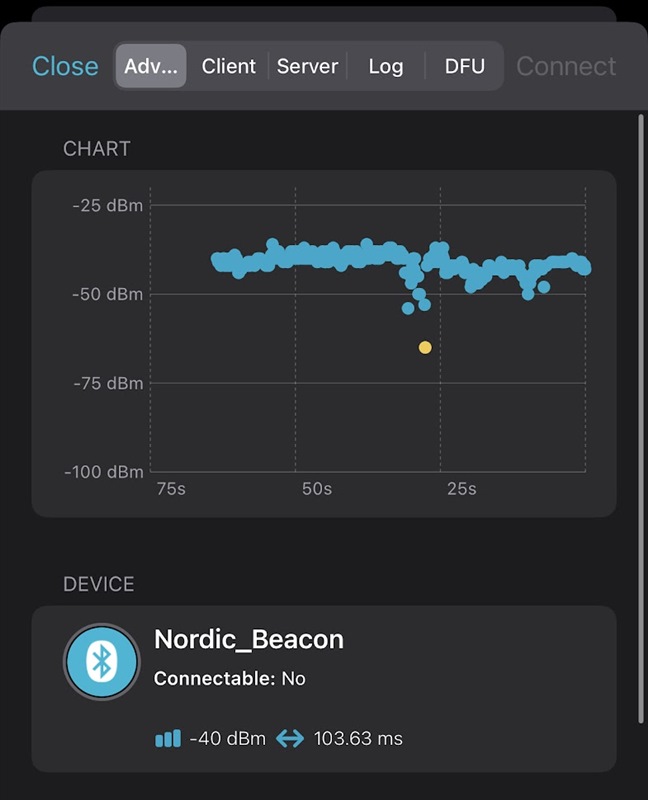
Task: Tap the -75 dBm axis label
Action: point(108,383)
